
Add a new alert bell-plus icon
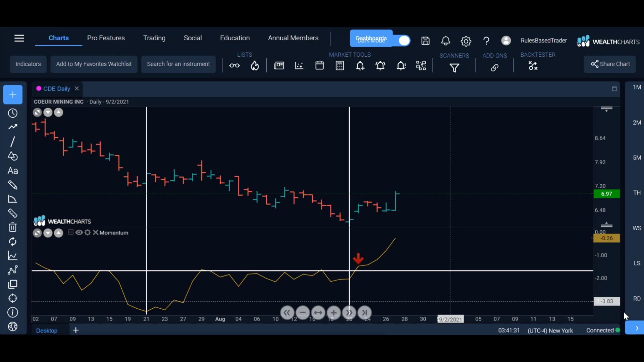(360, 66)
